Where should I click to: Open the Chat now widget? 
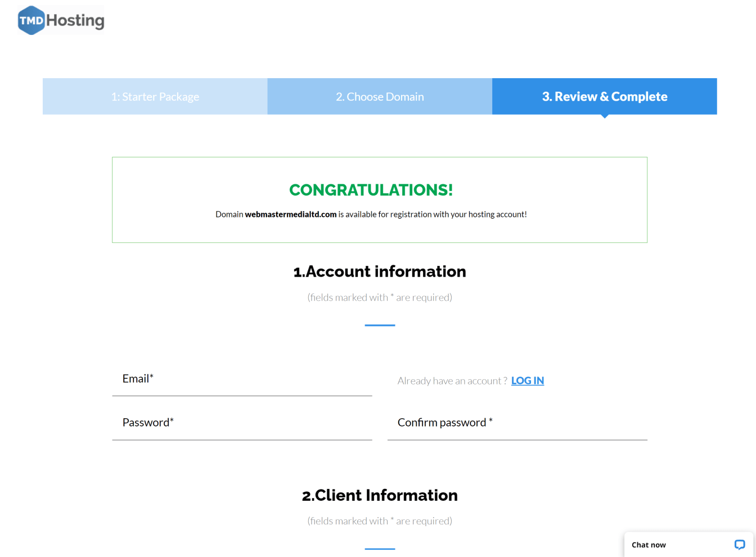click(x=688, y=545)
